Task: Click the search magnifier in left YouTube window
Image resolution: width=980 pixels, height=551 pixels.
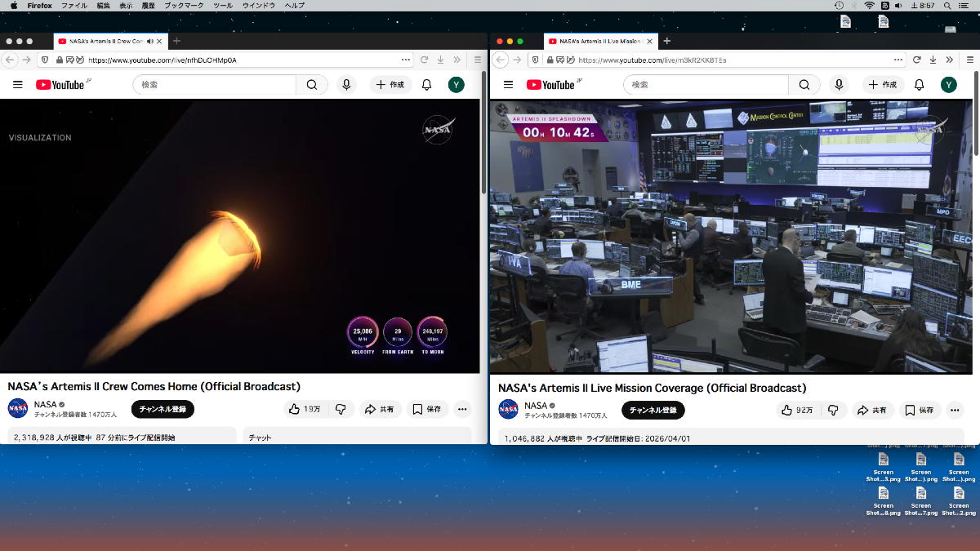Action: click(x=312, y=85)
